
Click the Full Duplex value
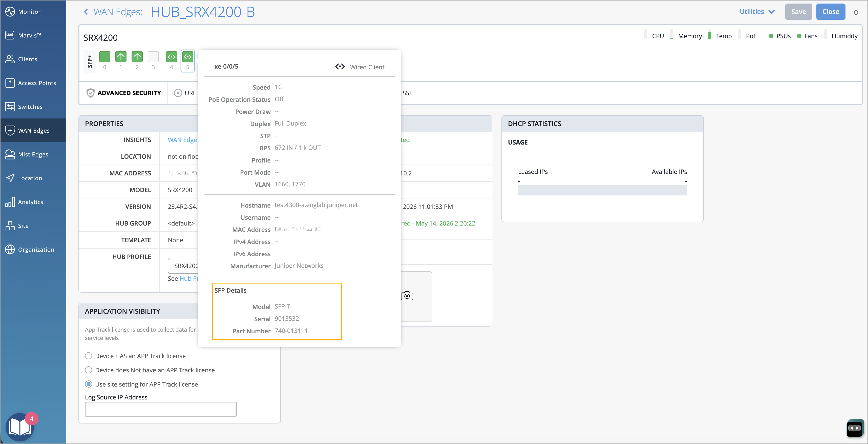(x=290, y=123)
